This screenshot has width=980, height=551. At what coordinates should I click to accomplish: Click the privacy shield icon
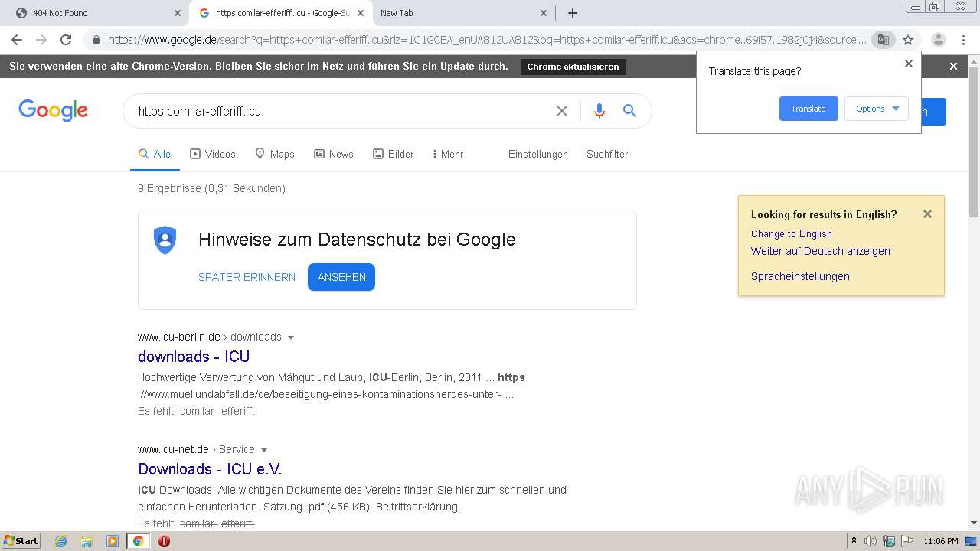click(x=165, y=240)
